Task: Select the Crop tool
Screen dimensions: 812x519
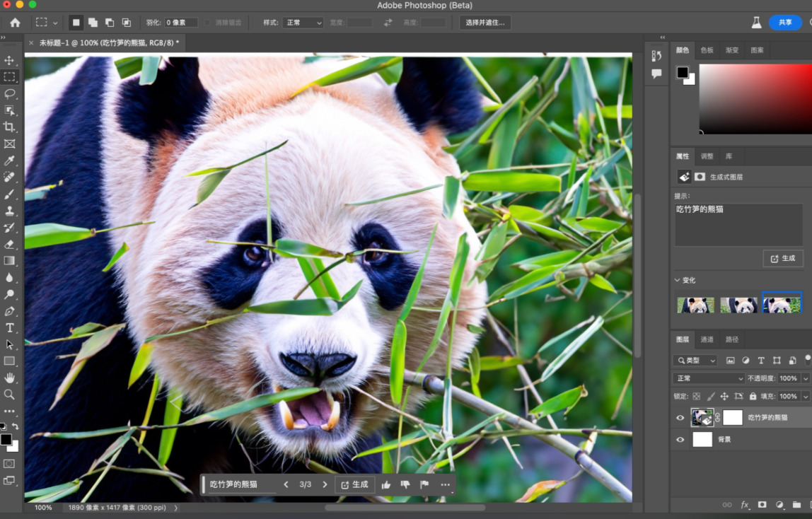Action: click(9, 127)
